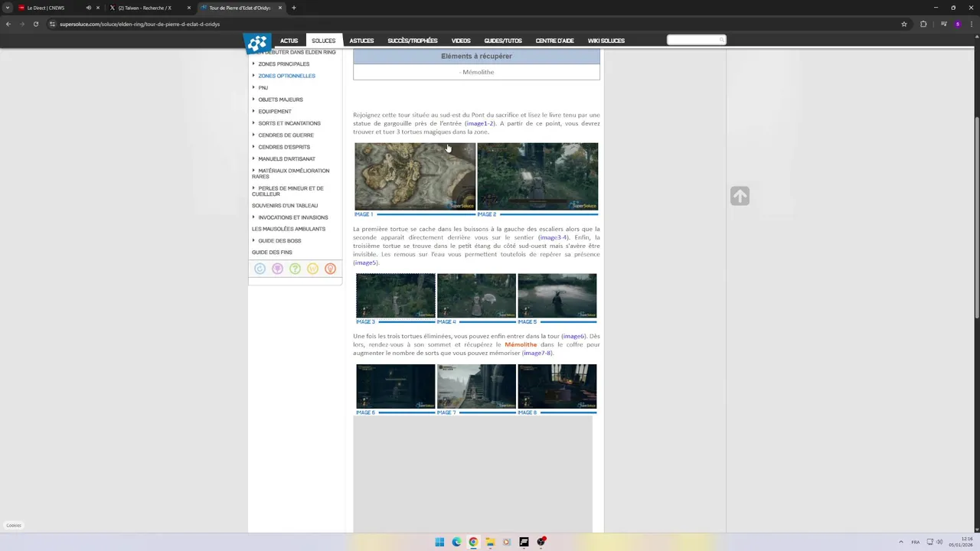
Task: Open the tab search dropdown arrow
Action: [x=7, y=8]
